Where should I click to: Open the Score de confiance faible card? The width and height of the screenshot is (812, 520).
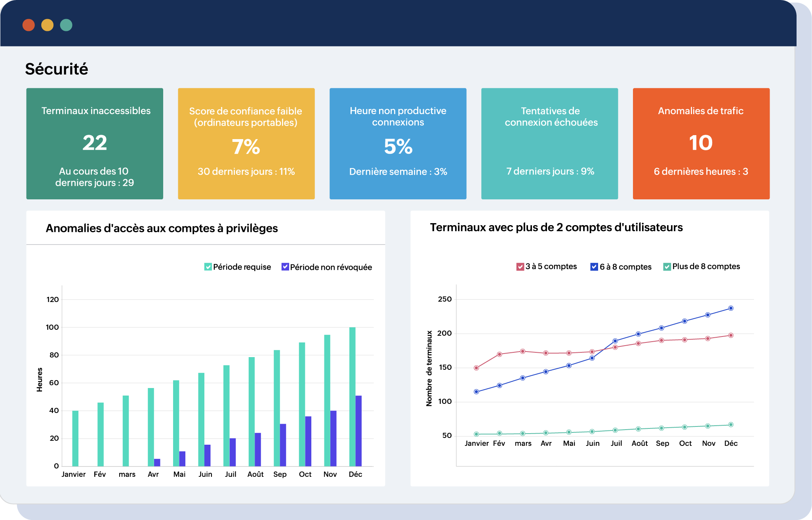[246, 143]
